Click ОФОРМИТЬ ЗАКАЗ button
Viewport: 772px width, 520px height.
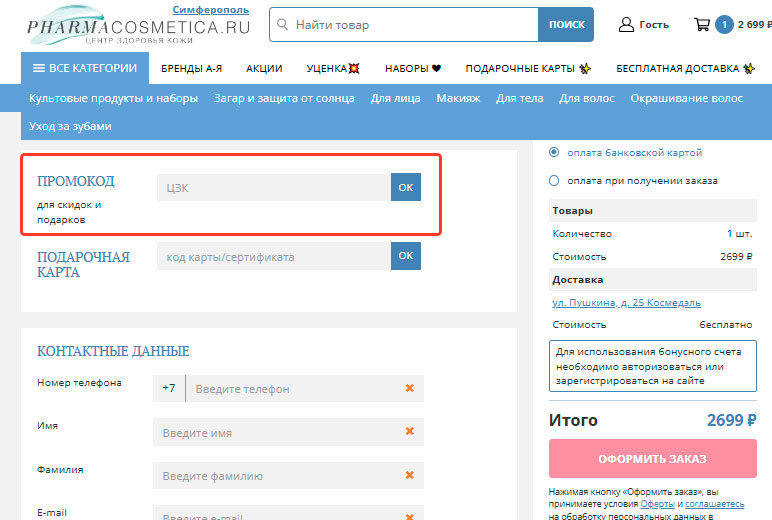652,458
